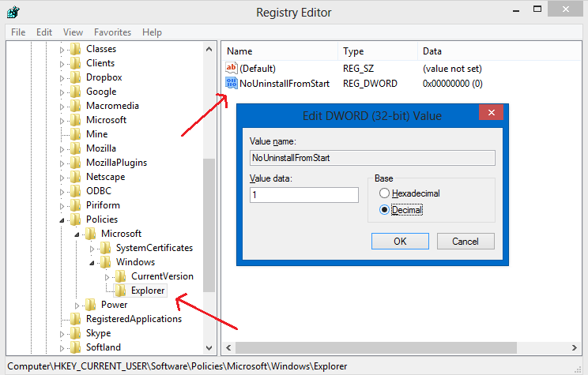Viewport: 588px width, 375px height.
Task: Click the Macromedia folder icon
Action: tap(76, 106)
